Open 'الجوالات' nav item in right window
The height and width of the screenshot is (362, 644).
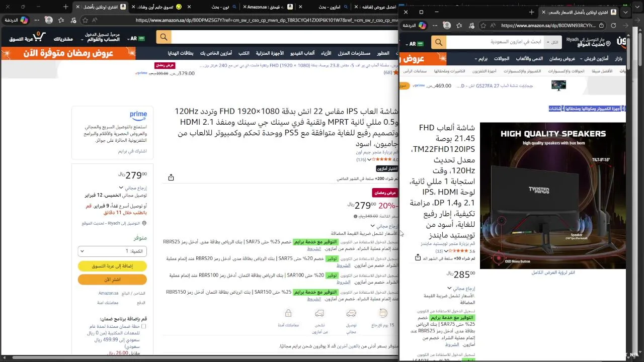pos(501,58)
